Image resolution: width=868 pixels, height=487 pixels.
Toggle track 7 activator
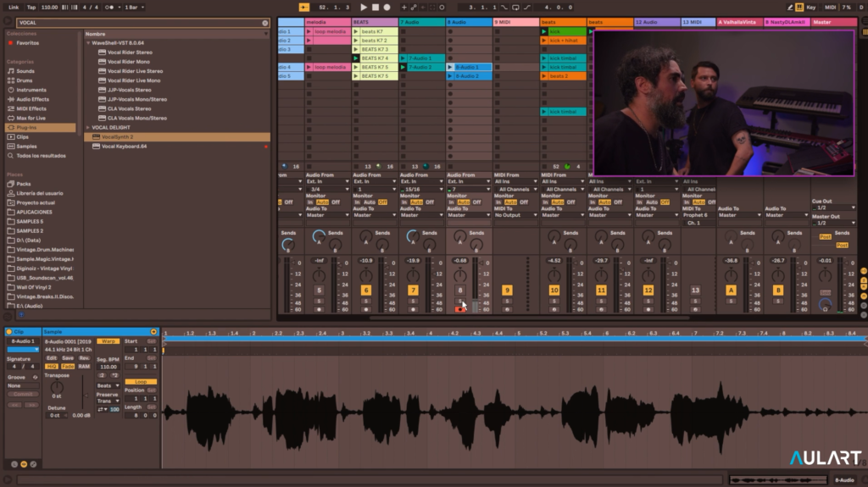click(x=413, y=290)
